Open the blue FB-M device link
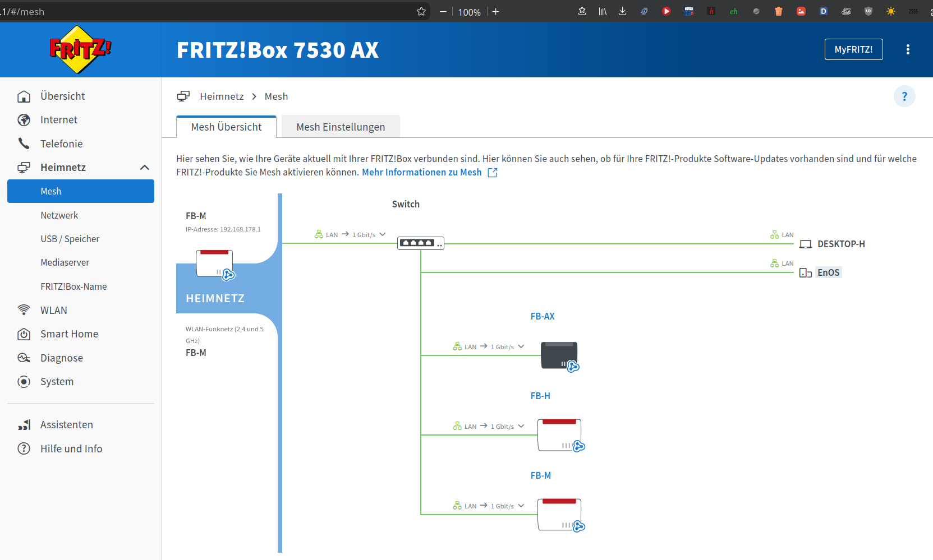Image resolution: width=933 pixels, height=560 pixels. [x=541, y=475]
